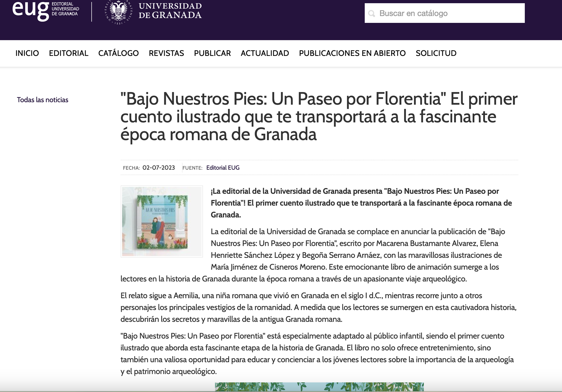Image resolution: width=562 pixels, height=392 pixels.
Task: Open the EDITORIAL menu
Action: (68, 53)
